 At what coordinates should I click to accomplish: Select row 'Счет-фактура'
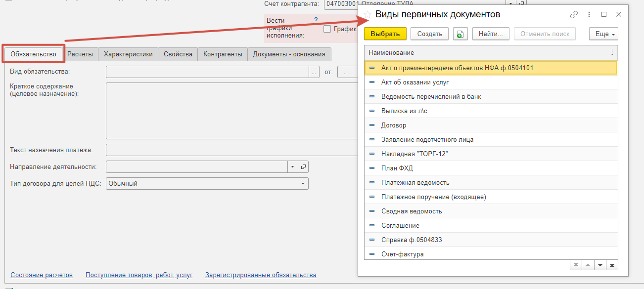491,253
